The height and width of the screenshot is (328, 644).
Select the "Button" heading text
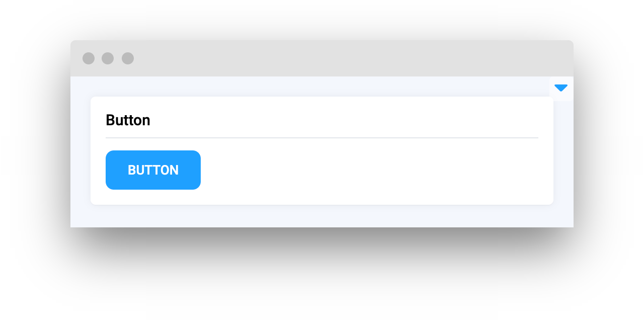pyautogui.click(x=128, y=120)
